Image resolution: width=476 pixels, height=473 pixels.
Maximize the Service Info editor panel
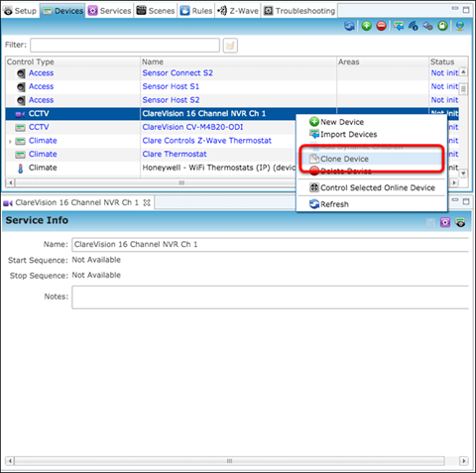pos(466,201)
